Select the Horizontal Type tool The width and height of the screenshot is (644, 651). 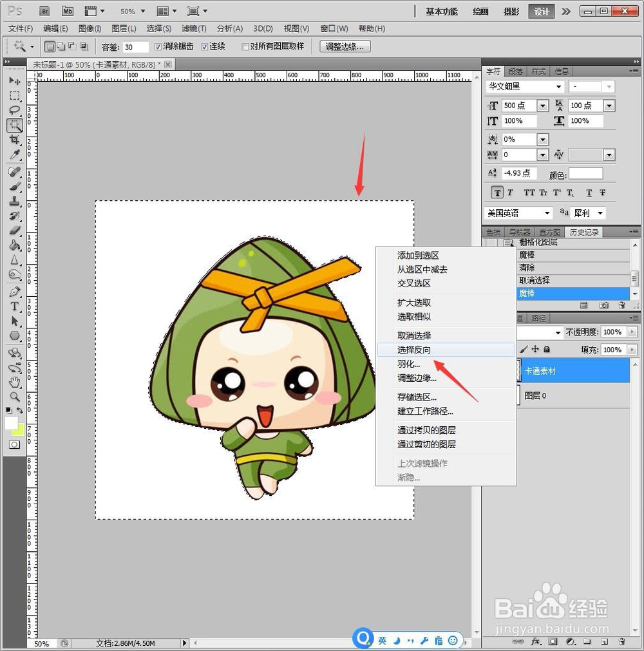(x=15, y=307)
